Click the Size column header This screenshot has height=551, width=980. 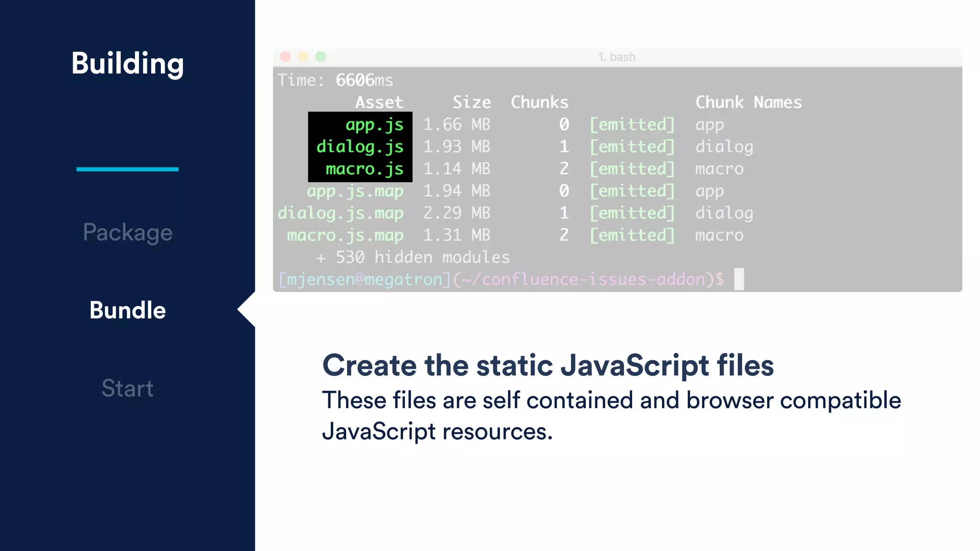472,102
